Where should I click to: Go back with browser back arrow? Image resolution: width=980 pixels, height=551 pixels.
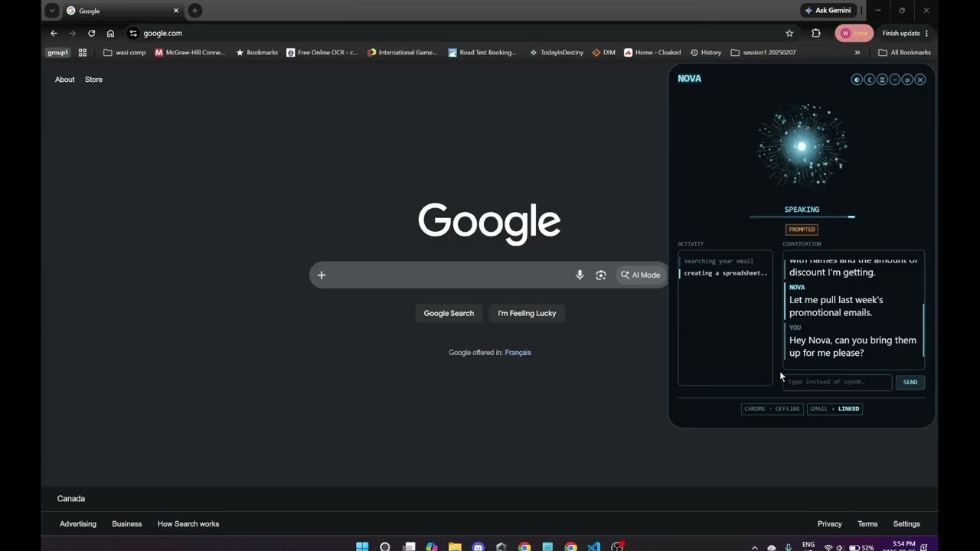(x=54, y=33)
